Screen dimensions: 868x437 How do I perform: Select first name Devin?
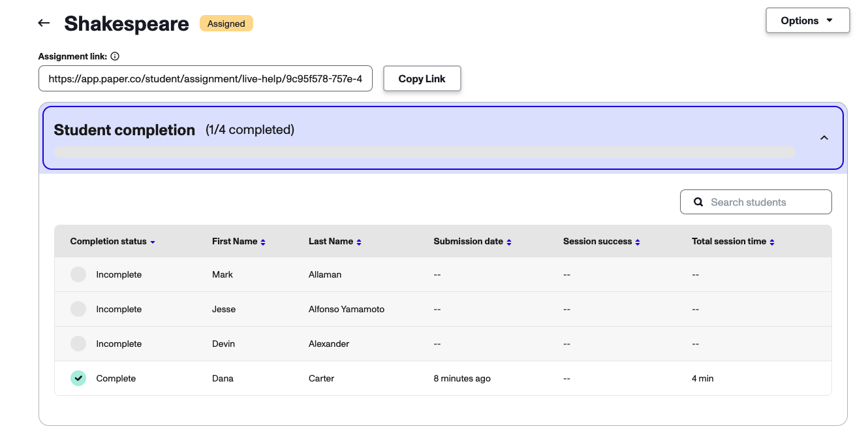click(223, 344)
